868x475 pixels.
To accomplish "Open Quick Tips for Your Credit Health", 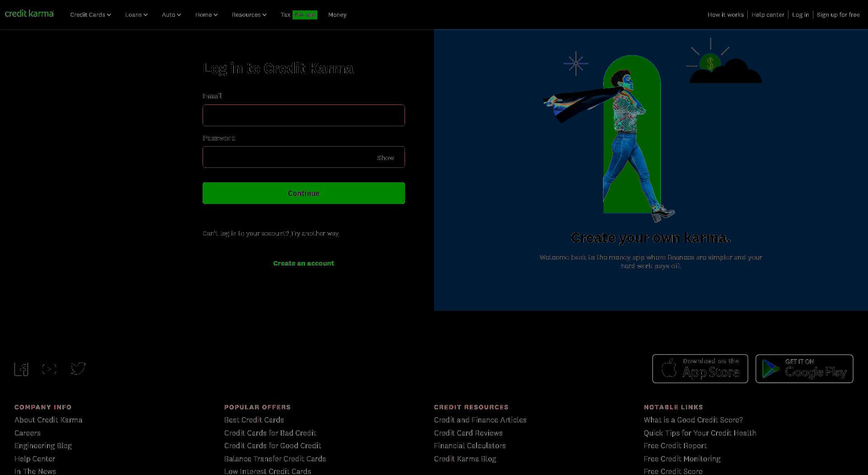I will coord(700,433).
